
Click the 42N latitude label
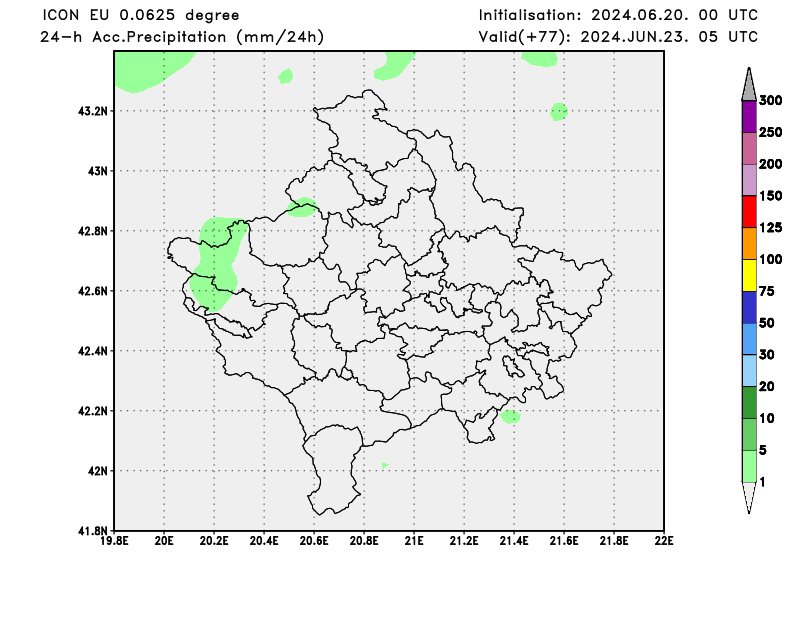click(98, 471)
